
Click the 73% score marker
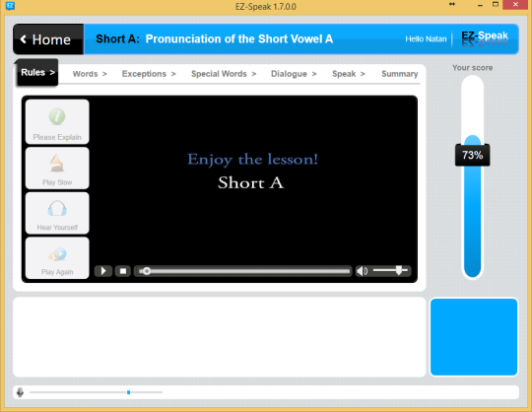[x=472, y=155]
